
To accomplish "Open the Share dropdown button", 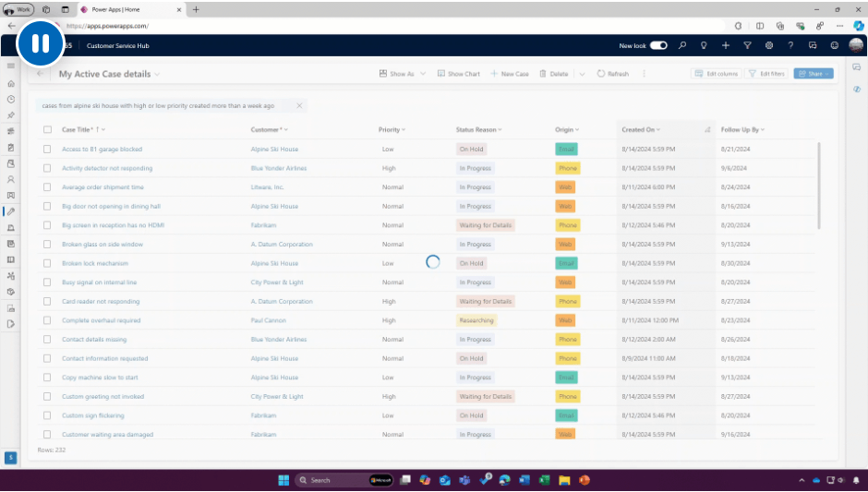I will click(x=814, y=74).
